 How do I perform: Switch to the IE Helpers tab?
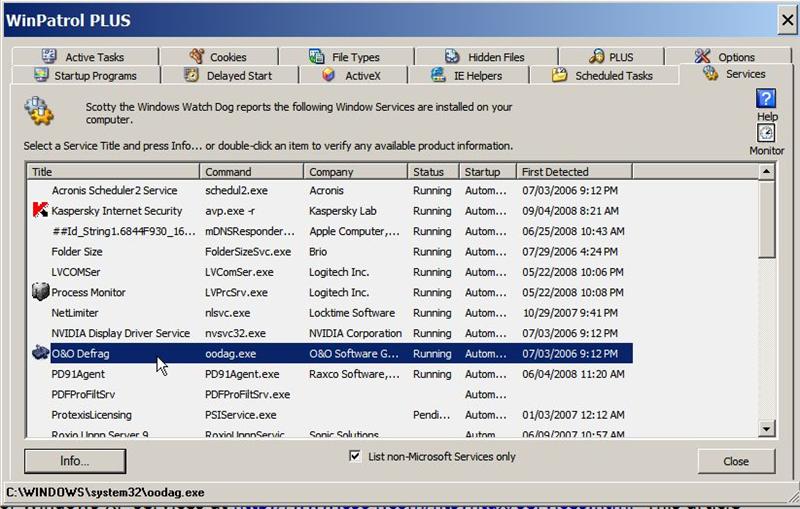pos(468,75)
